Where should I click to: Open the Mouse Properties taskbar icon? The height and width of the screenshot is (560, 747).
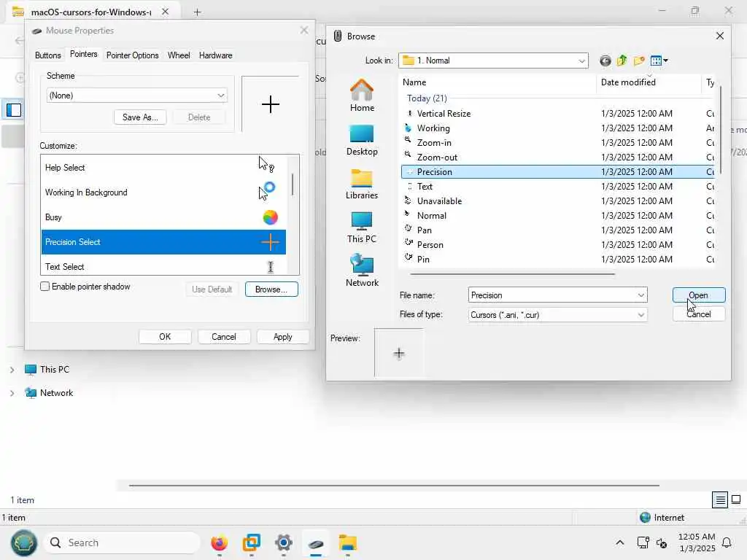pyautogui.click(x=316, y=542)
